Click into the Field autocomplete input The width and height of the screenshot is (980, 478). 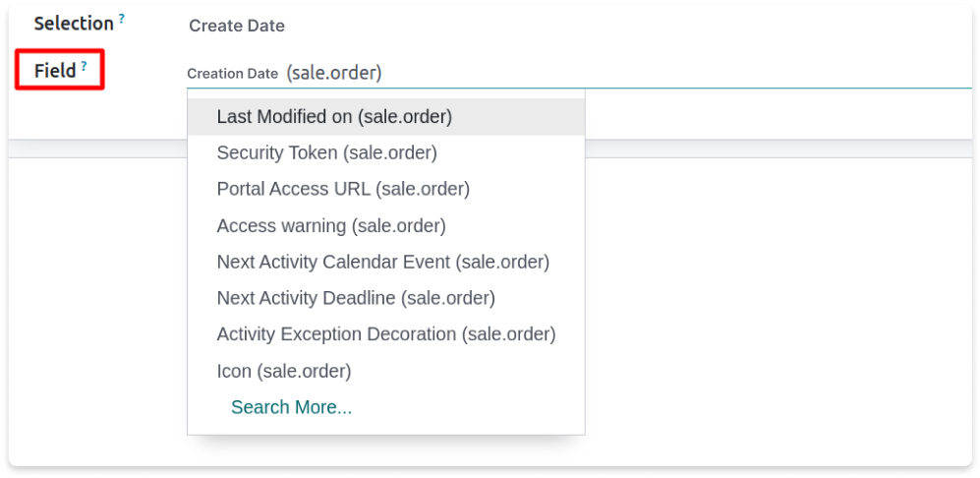point(579,73)
